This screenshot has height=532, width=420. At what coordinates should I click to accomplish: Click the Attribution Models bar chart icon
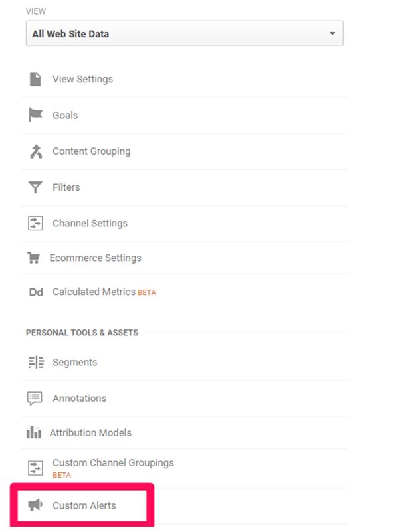click(x=34, y=432)
